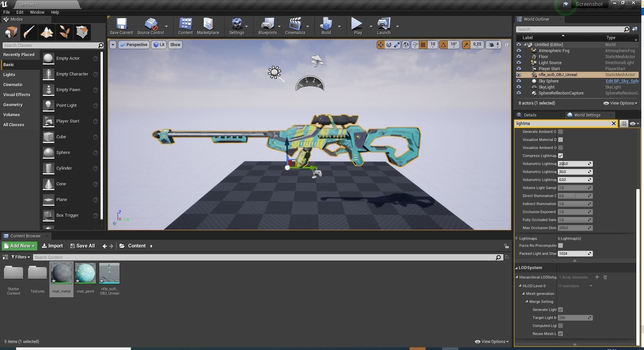Open Help menu
644x350 pixels.
click(x=55, y=12)
